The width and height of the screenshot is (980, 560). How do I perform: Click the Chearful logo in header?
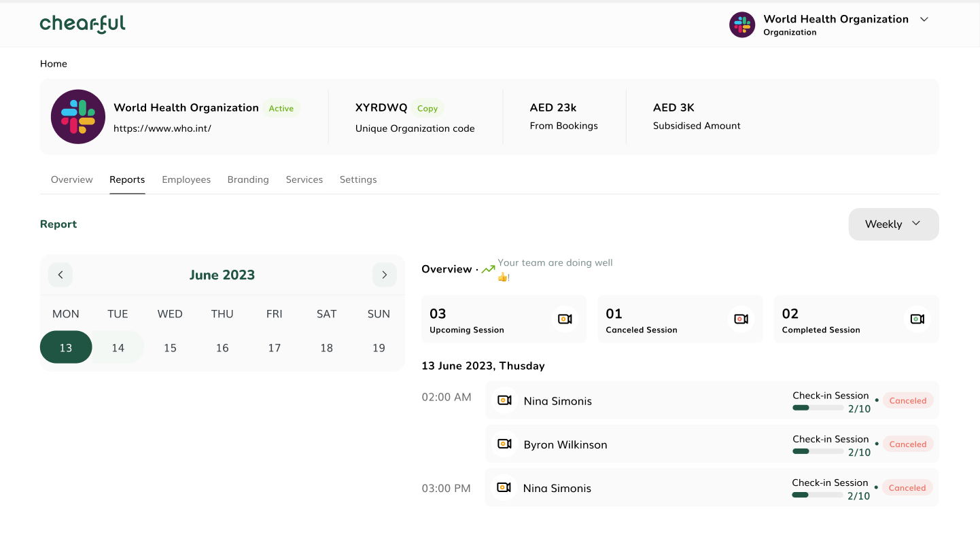click(82, 24)
